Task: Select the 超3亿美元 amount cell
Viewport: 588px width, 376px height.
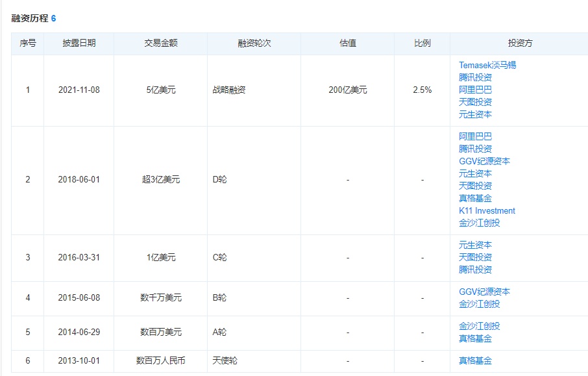Action: [x=160, y=180]
